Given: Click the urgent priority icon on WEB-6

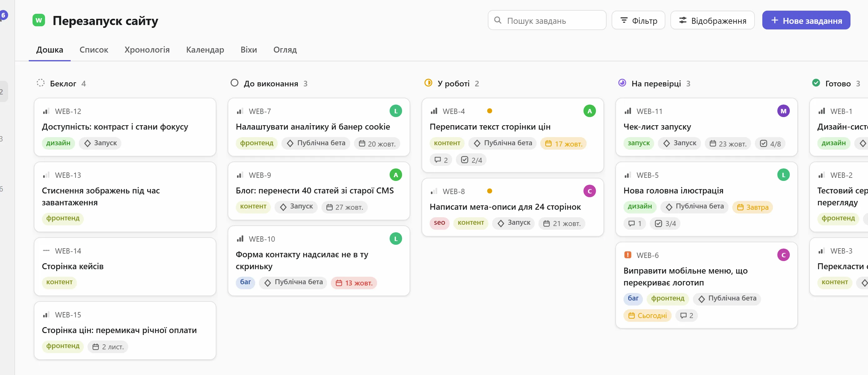Looking at the screenshot, I should pos(628,255).
